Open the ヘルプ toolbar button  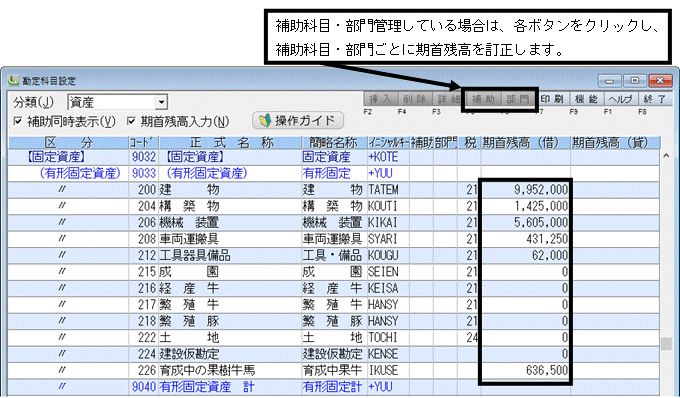tap(621, 99)
